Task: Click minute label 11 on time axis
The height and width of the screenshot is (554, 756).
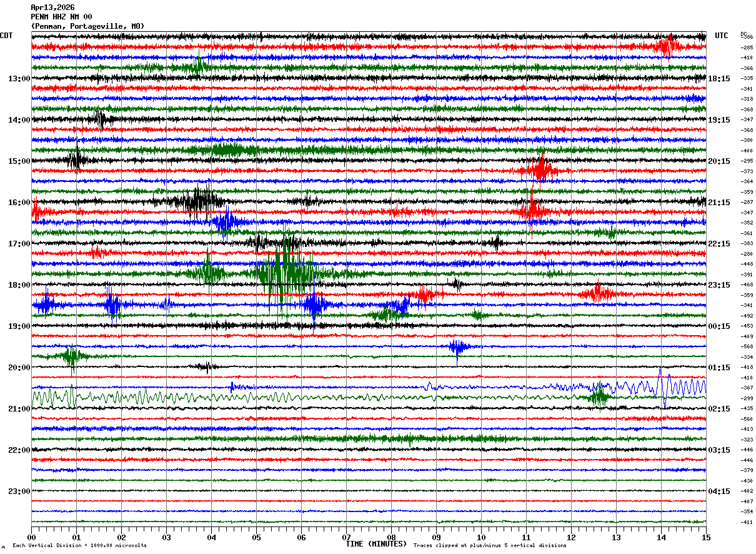Action: [x=526, y=537]
